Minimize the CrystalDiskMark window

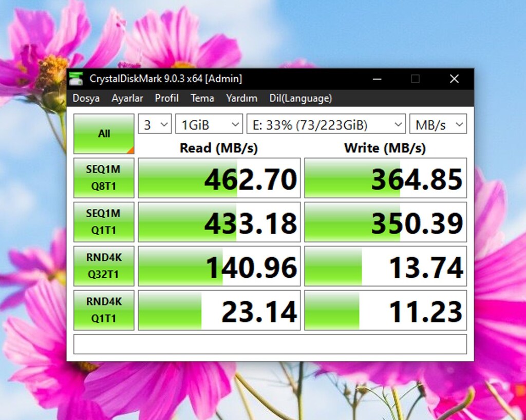377,79
